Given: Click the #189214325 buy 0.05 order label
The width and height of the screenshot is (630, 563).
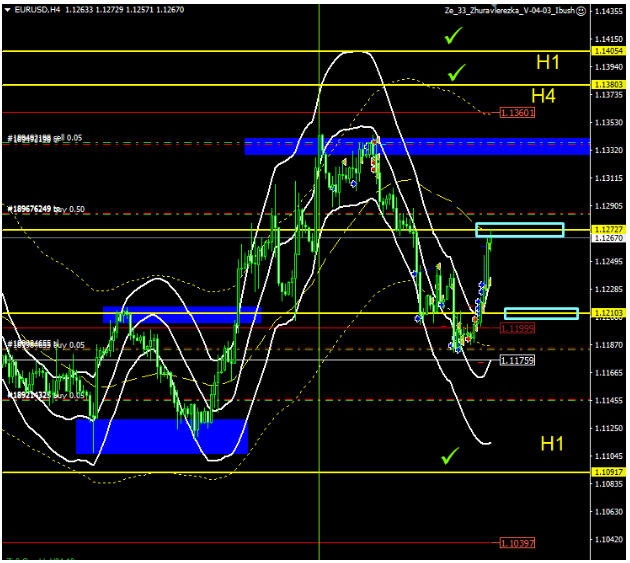Looking at the screenshot, I should point(46,395).
